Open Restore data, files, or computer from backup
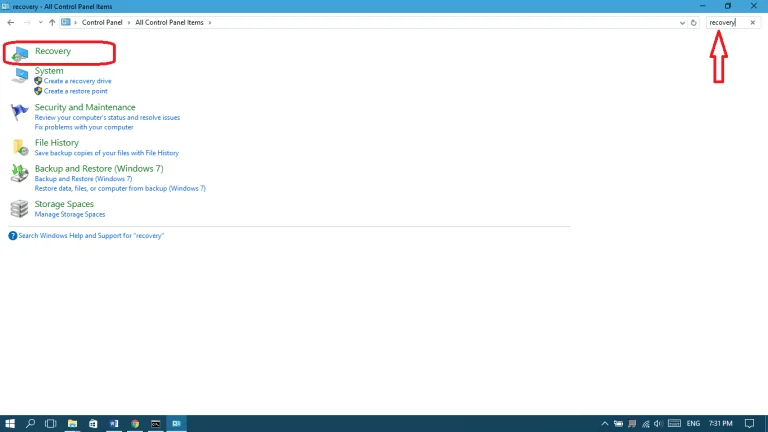The image size is (768, 432). pyautogui.click(x=120, y=189)
